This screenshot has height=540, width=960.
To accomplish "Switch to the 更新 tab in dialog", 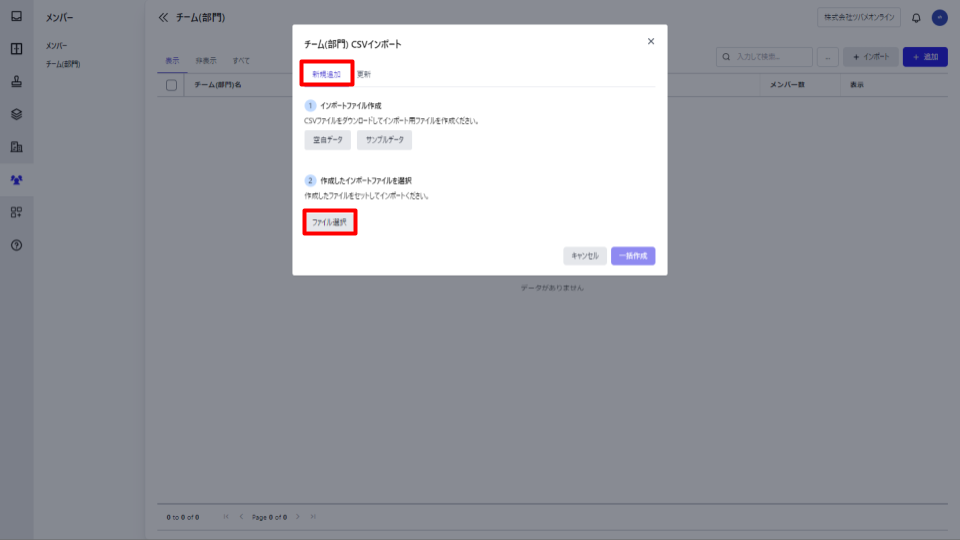I will pos(364,74).
